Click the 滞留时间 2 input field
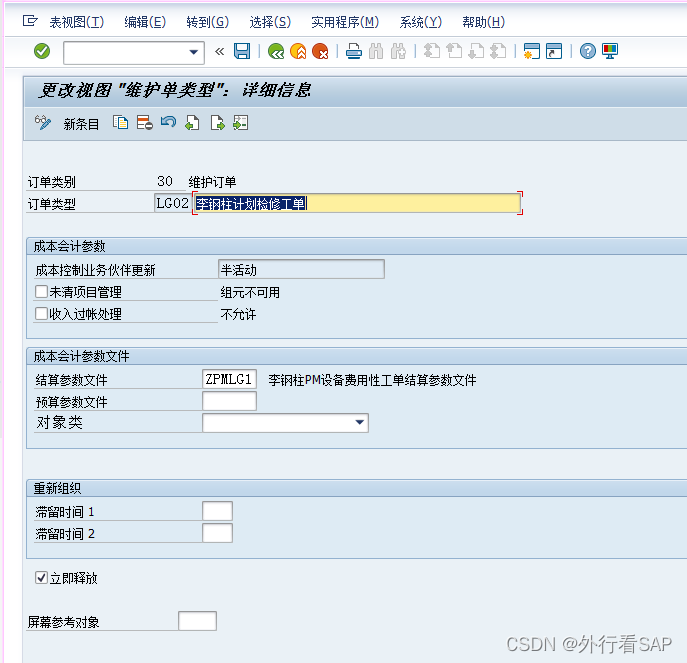Image resolution: width=687 pixels, height=663 pixels. (217, 533)
